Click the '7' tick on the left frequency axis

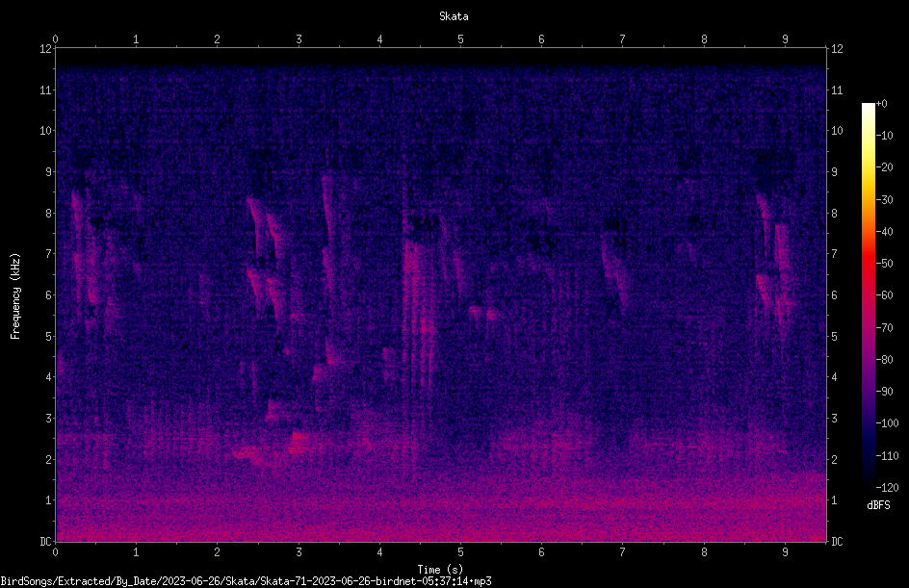pyautogui.click(x=48, y=254)
